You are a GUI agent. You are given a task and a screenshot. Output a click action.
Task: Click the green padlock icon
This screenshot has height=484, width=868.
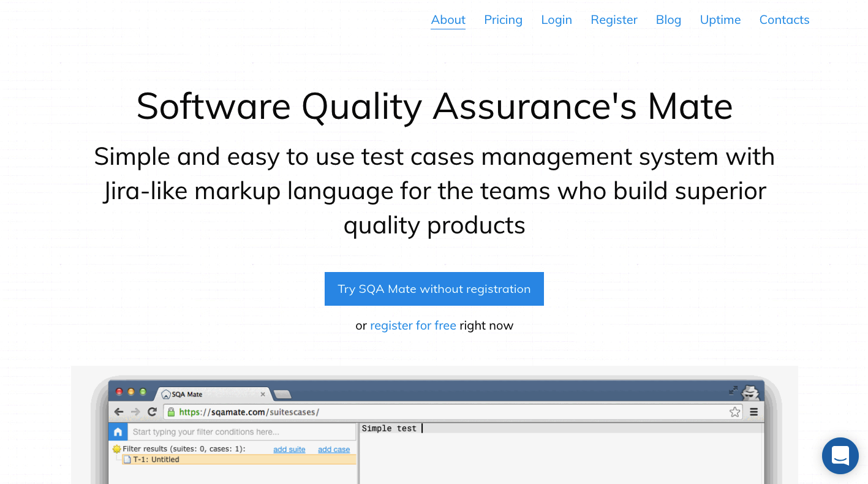171,412
